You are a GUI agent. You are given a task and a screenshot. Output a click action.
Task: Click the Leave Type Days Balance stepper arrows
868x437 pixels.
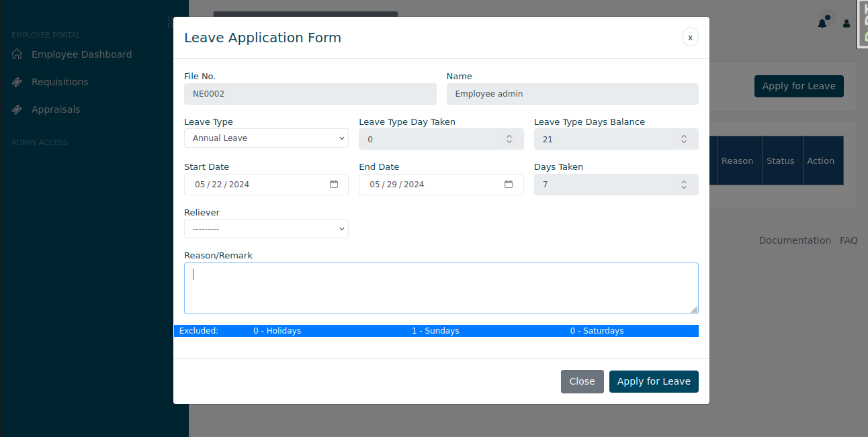click(684, 139)
